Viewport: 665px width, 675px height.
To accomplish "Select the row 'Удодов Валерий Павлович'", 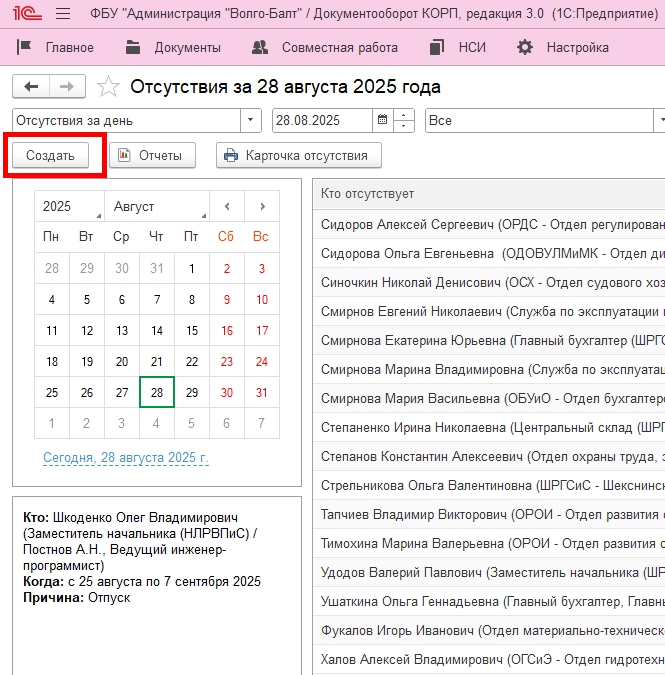I will point(490,573).
